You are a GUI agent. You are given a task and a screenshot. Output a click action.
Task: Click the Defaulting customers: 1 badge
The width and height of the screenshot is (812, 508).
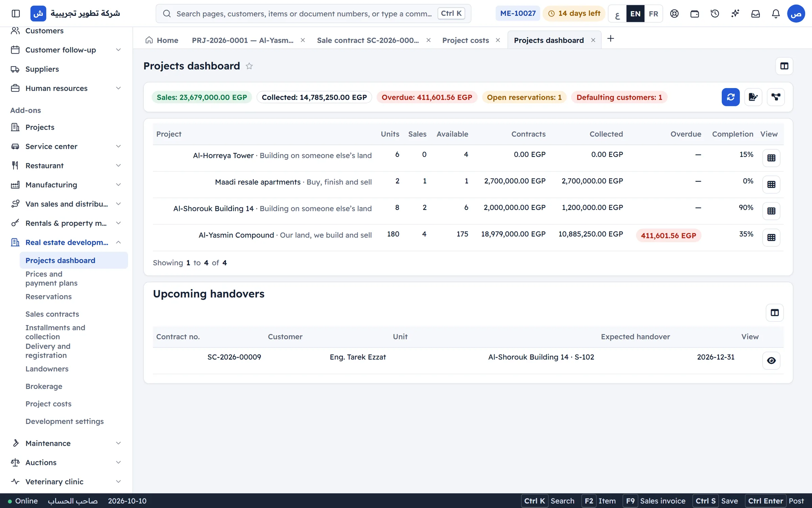619,98
